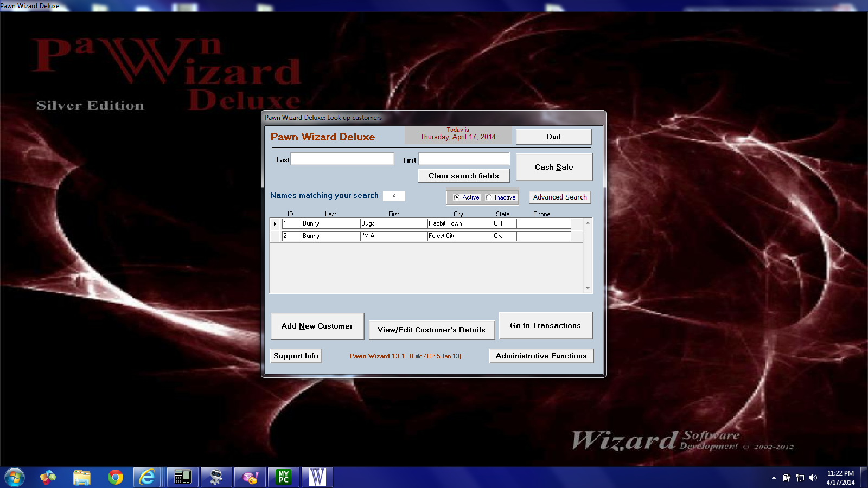Select the row selector for Bugs Bunny
This screenshot has height=488, width=868.
(275, 224)
